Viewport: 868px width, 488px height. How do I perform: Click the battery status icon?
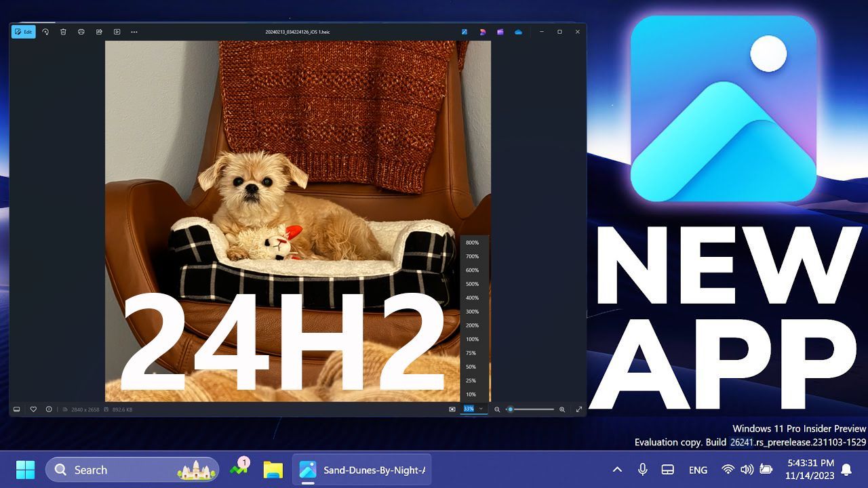point(766,470)
